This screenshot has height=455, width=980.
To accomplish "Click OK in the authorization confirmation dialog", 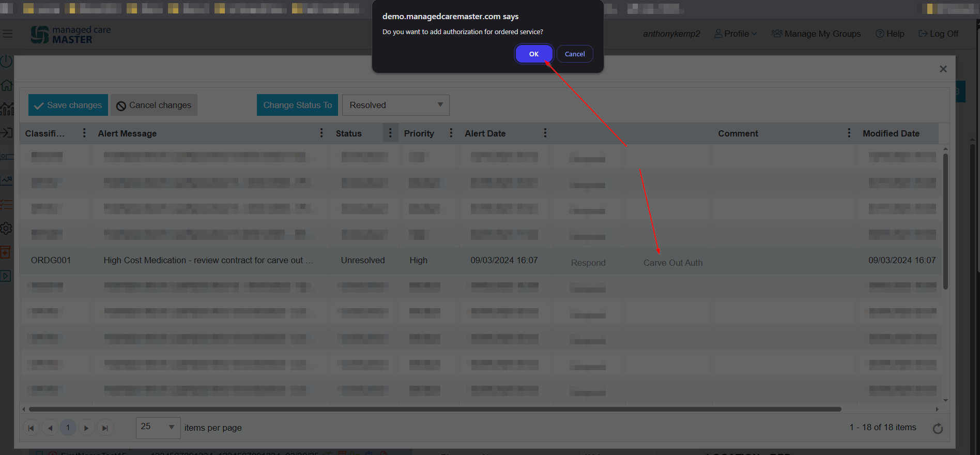I will [x=534, y=54].
